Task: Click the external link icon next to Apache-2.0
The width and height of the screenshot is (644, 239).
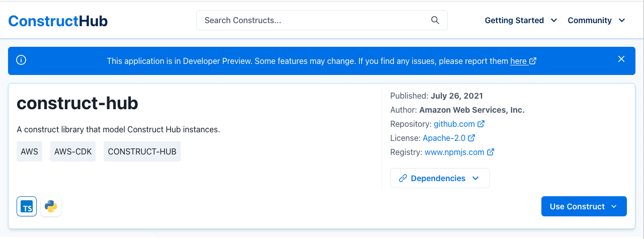Action: point(471,138)
